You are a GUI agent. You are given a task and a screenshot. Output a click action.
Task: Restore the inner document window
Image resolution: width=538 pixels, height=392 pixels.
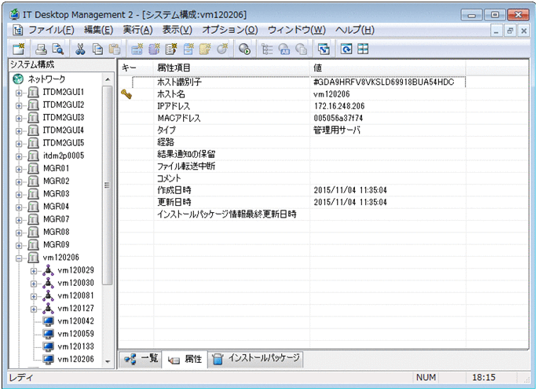[510, 31]
